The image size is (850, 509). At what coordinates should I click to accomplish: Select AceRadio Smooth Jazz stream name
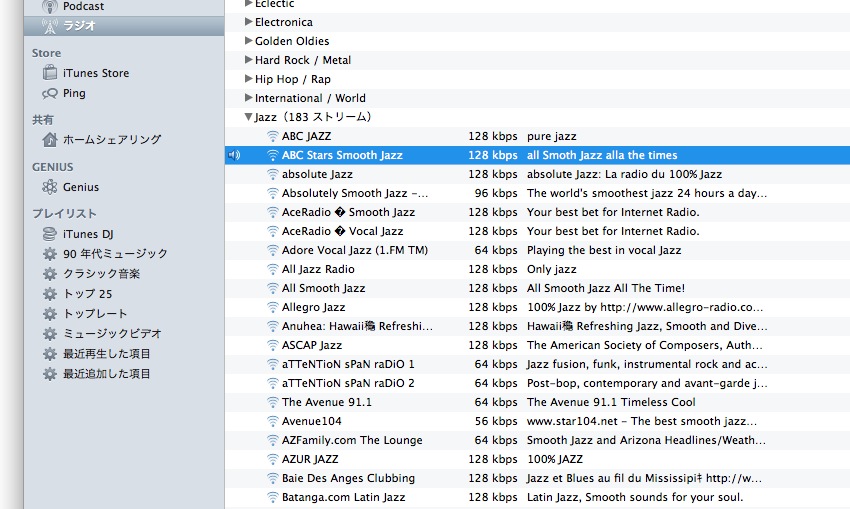click(x=348, y=212)
